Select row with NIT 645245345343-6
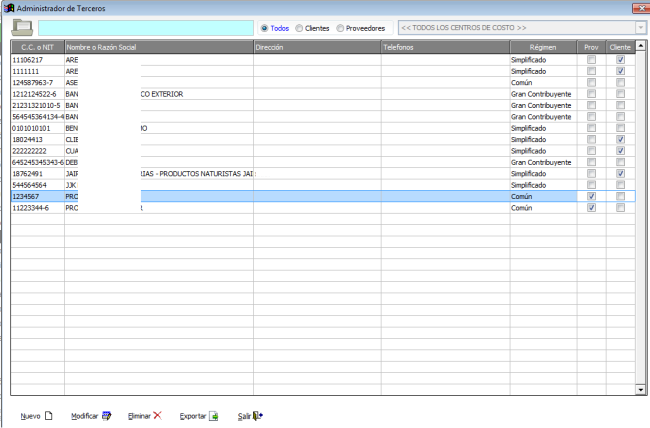This screenshot has height=428, width=650. (x=323, y=162)
